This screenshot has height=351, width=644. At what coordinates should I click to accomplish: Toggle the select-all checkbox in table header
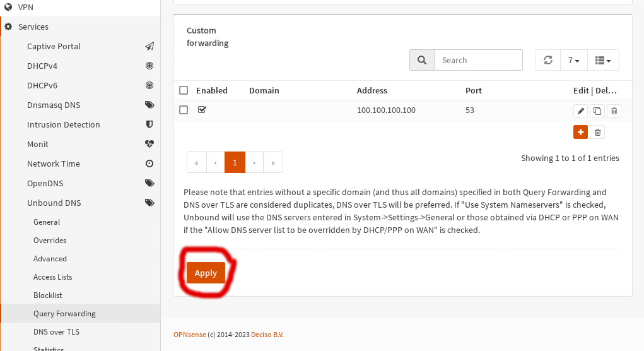pos(184,90)
